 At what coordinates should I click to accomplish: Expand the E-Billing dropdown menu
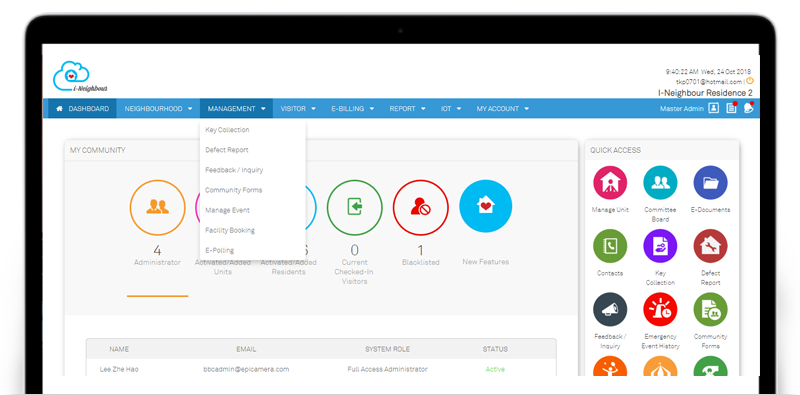click(x=353, y=109)
